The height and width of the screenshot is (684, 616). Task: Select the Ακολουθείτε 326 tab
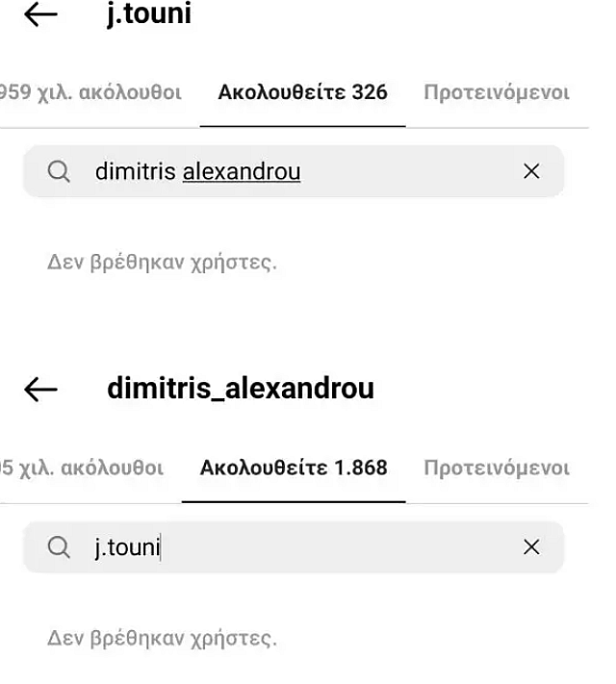pos(302,93)
